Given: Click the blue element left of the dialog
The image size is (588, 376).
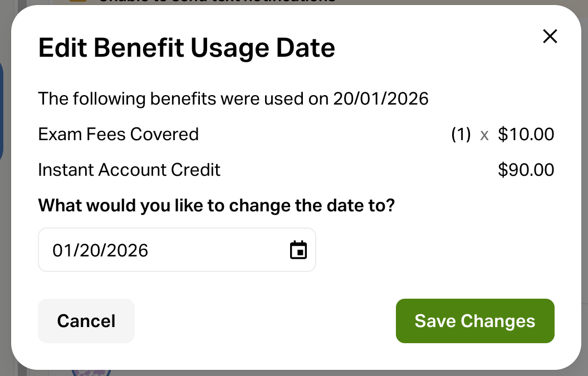Looking at the screenshot, I should coord(2,111).
